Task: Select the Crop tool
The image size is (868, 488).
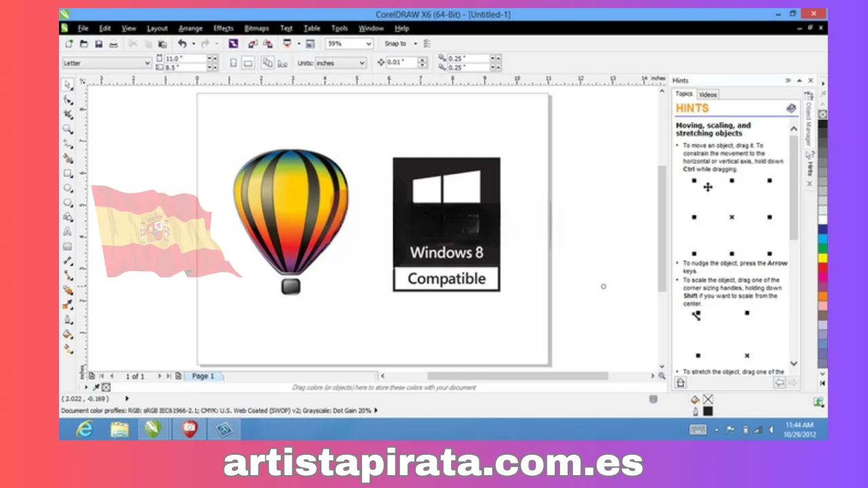Action: [68, 115]
